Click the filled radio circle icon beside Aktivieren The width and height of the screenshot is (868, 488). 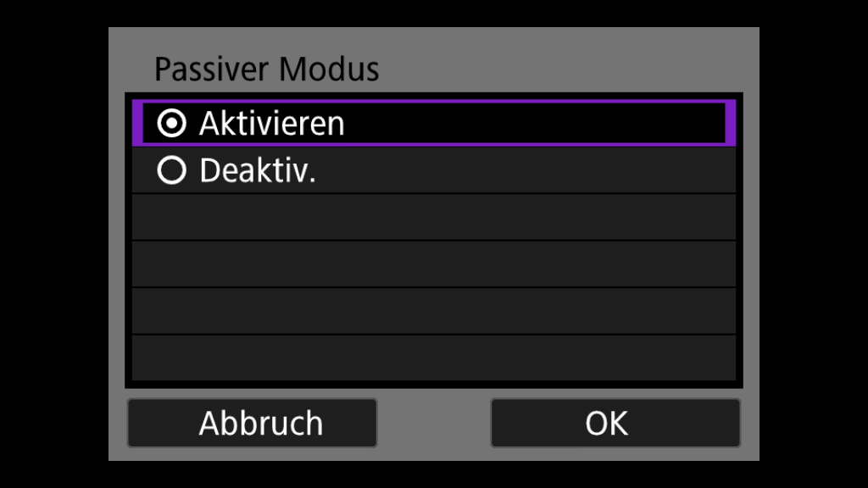[x=171, y=123]
